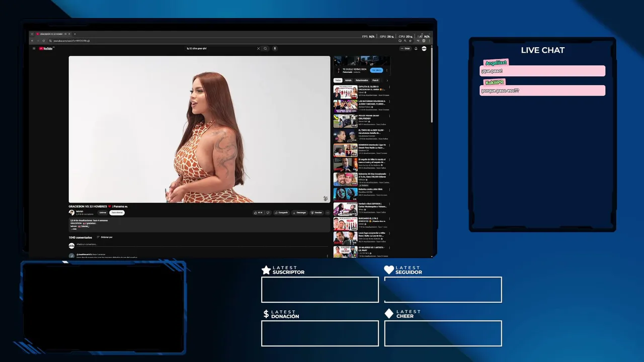Open options menu for EXPLOTA EL GLOBO video
Screen dimensions: 644x362
[389, 87]
